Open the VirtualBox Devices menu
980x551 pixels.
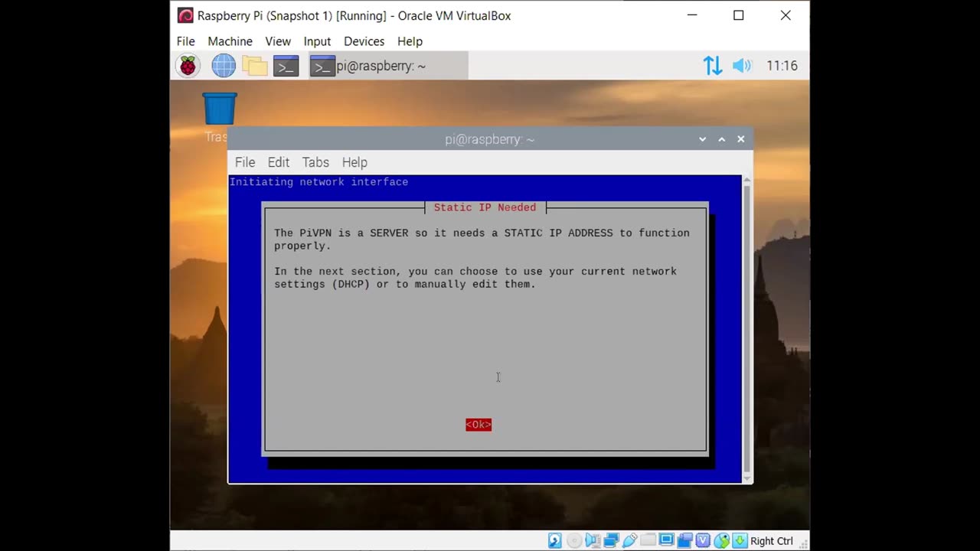364,41
